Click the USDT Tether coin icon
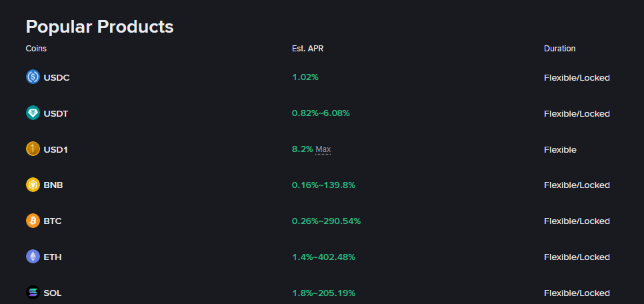Viewport: 644px width, 304px height. (33, 113)
